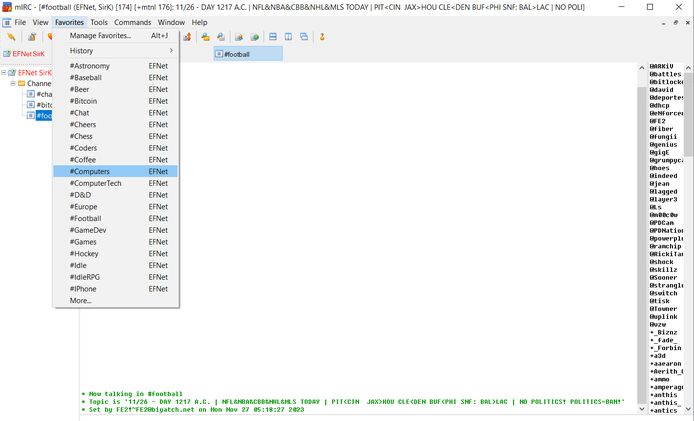Join #Football from Favorites list
This screenshot has width=694, height=421.
click(116, 218)
